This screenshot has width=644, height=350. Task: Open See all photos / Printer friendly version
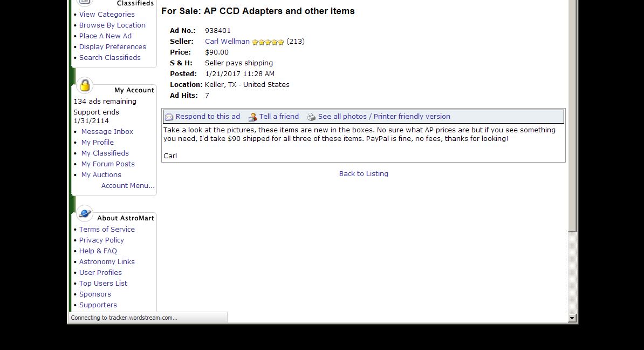(x=384, y=116)
